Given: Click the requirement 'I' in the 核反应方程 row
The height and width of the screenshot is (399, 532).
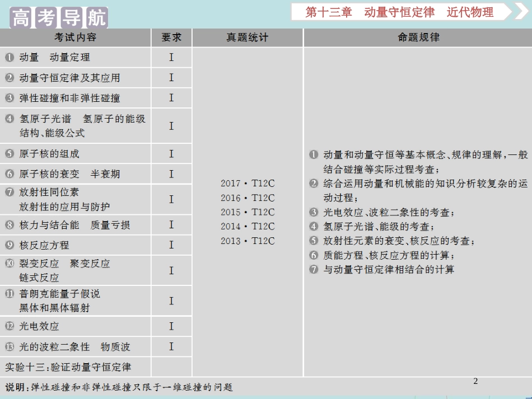Looking at the screenshot, I should [171, 245].
